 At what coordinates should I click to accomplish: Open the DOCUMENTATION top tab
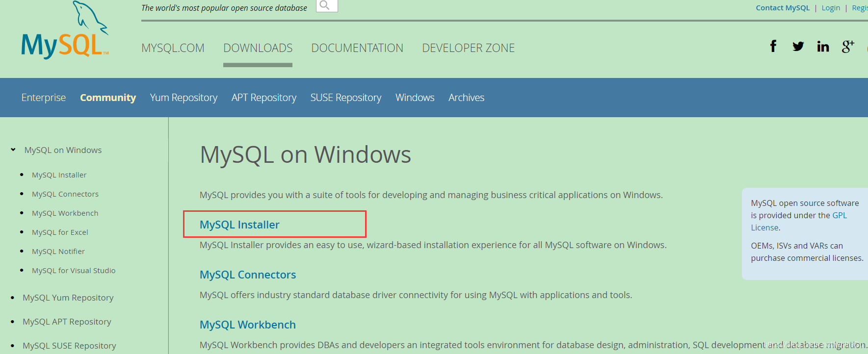357,48
